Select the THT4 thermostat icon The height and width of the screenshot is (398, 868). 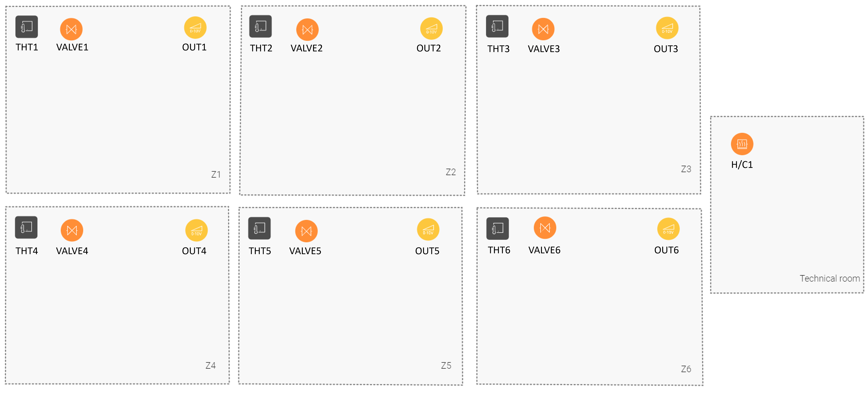[26, 227]
